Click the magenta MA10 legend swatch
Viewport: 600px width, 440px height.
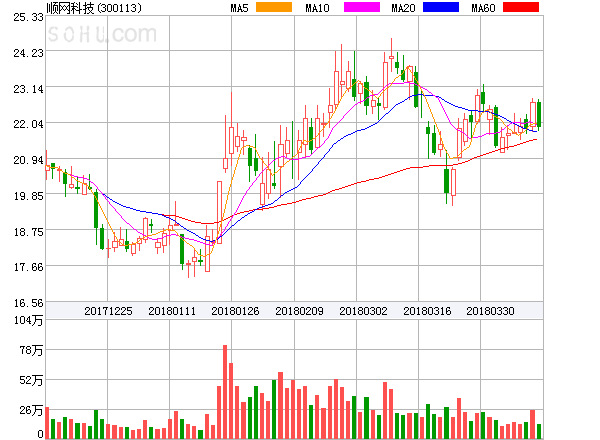point(362,7)
